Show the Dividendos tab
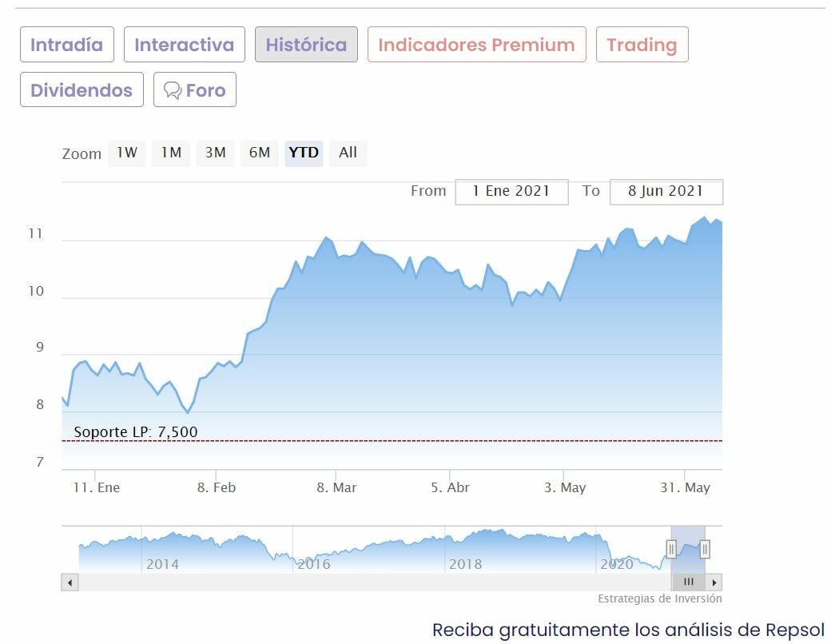The width and height of the screenshot is (831, 644). click(82, 90)
